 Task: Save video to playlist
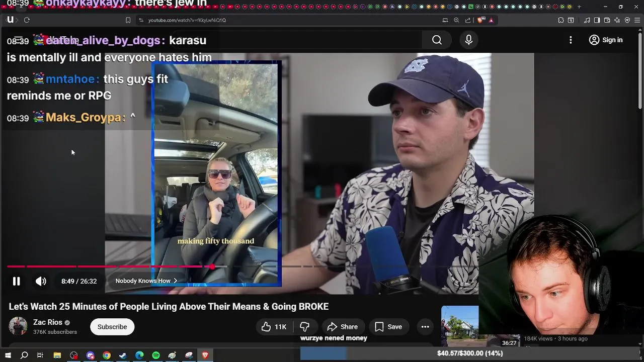point(388,327)
